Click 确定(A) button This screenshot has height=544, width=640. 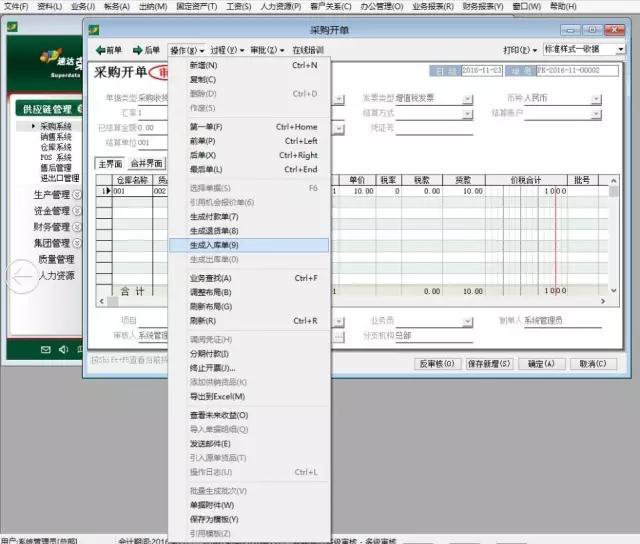click(542, 364)
